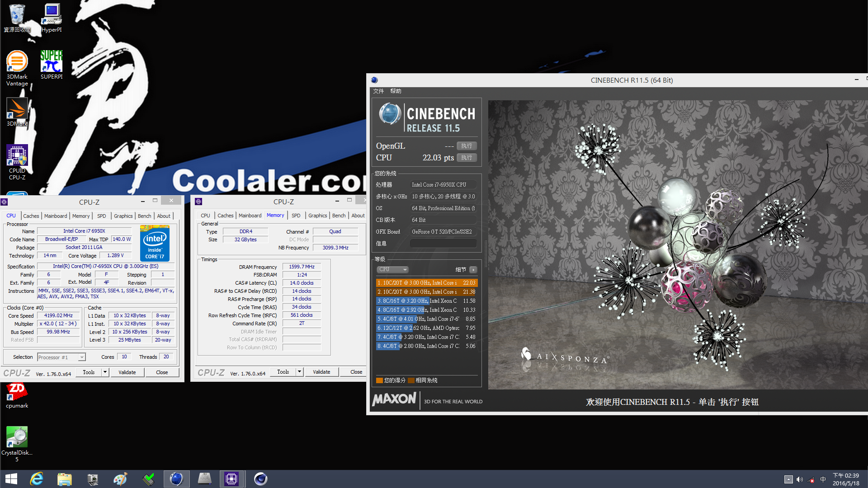Screen dimensions: 868x488
Task: Open the 文件 menu in Cinebench
Action: click(x=378, y=91)
